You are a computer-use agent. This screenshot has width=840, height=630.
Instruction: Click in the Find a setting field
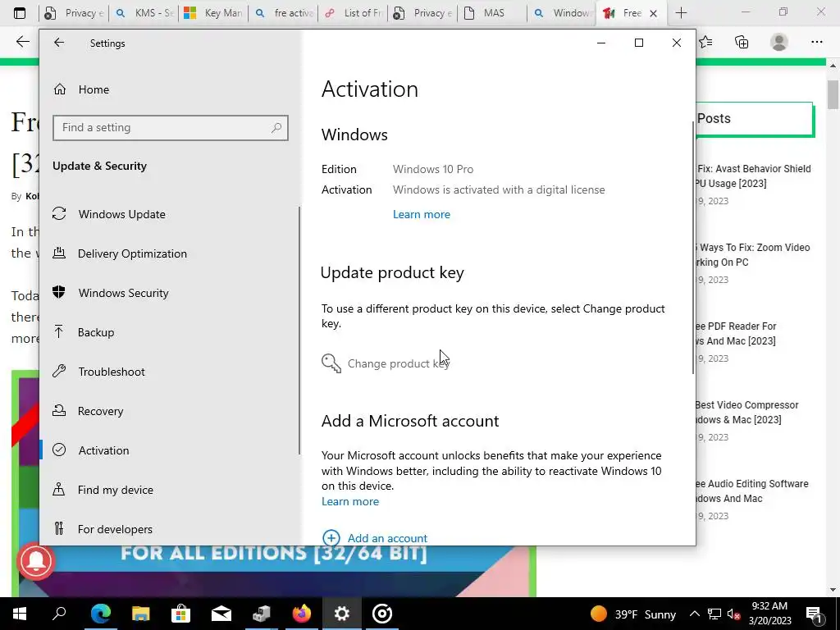(x=171, y=127)
